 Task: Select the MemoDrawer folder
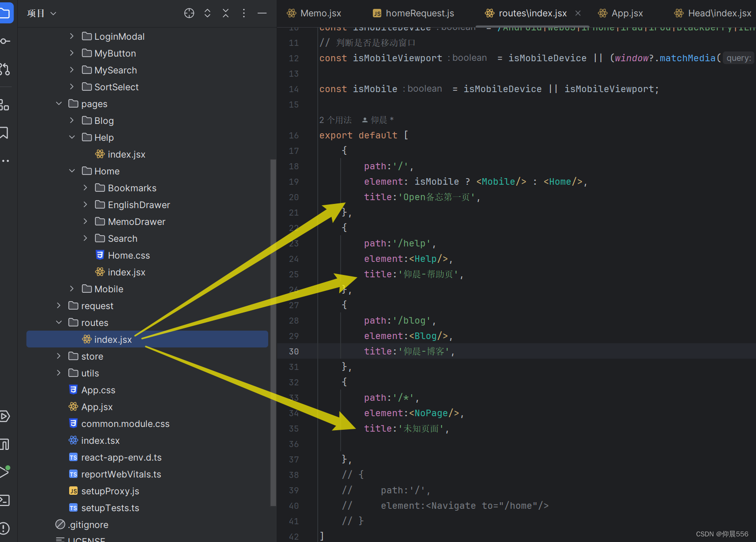pos(130,222)
